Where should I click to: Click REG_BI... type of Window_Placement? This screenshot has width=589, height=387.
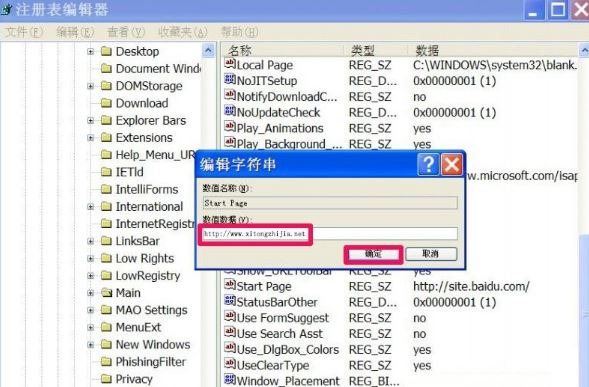click(374, 381)
